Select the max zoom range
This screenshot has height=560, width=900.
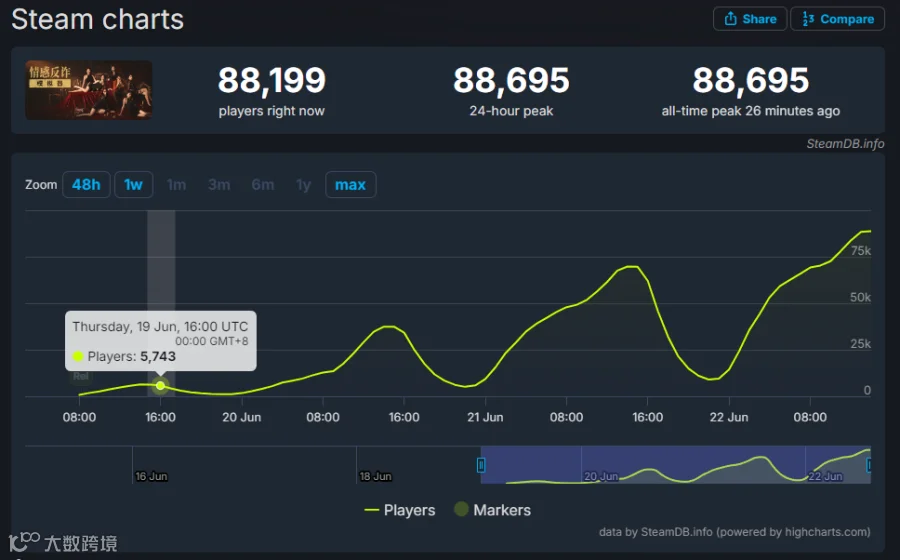(x=350, y=185)
